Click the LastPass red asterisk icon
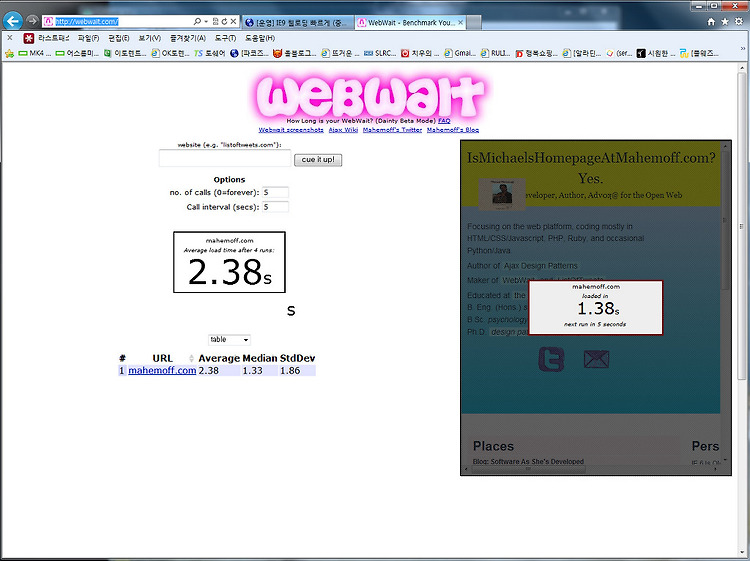 (x=29, y=38)
